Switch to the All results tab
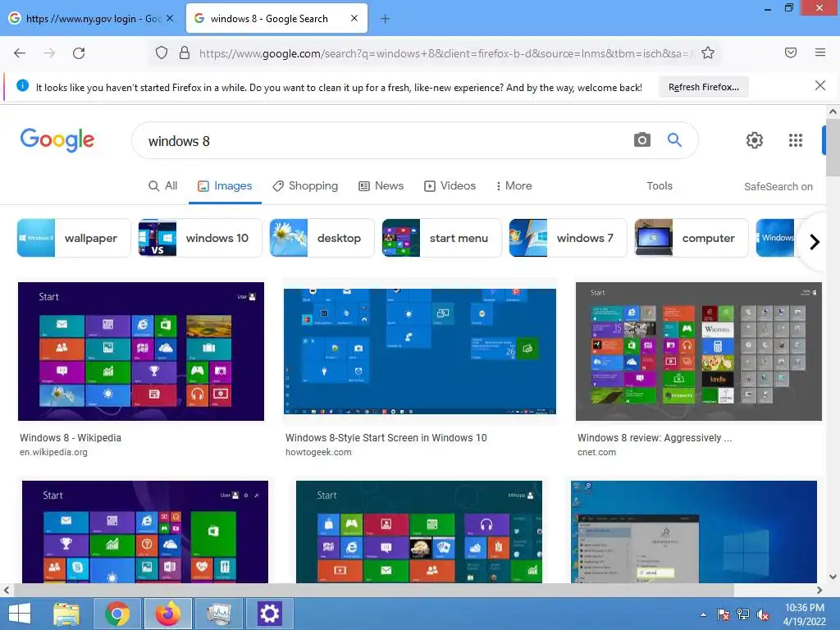The height and width of the screenshot is (630, 840). pos(163,186)
